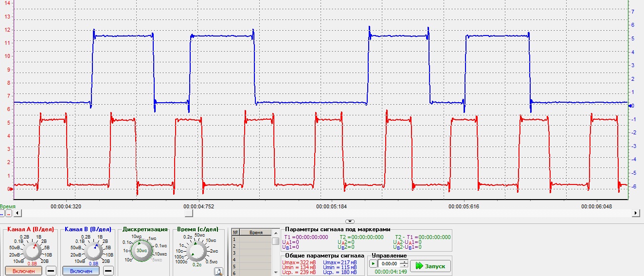Click the red Uср. = 239 мВ value
This screenshot has height=276, width=644.
click(x=299, y=273)
